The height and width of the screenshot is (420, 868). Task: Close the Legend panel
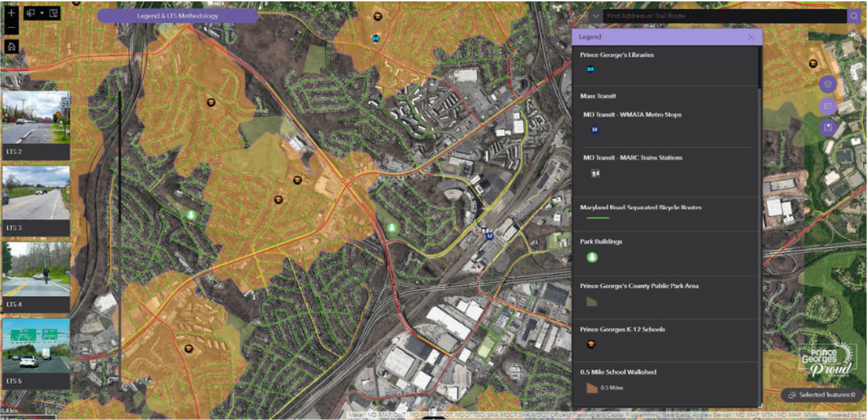coord(751,37)
